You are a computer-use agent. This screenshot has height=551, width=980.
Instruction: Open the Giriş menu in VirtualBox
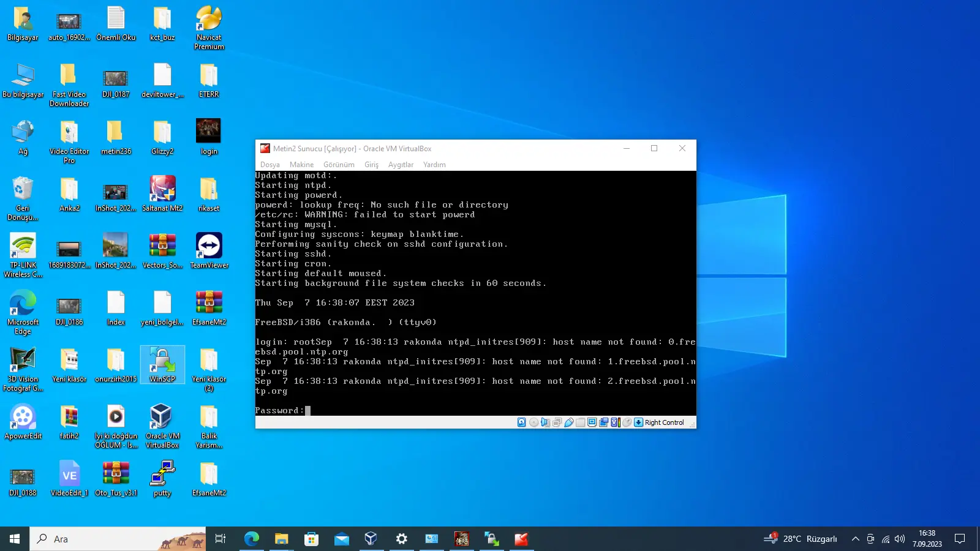(371, 165)
